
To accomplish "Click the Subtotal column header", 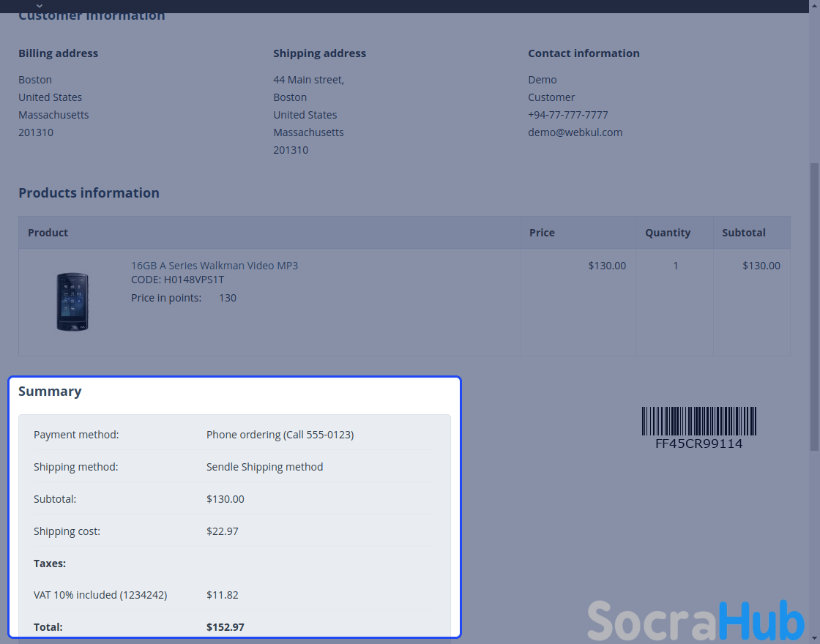I will point(743,233).
